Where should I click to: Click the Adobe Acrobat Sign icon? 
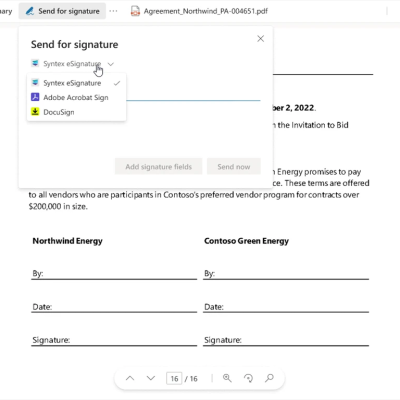[x=35, y=97]
